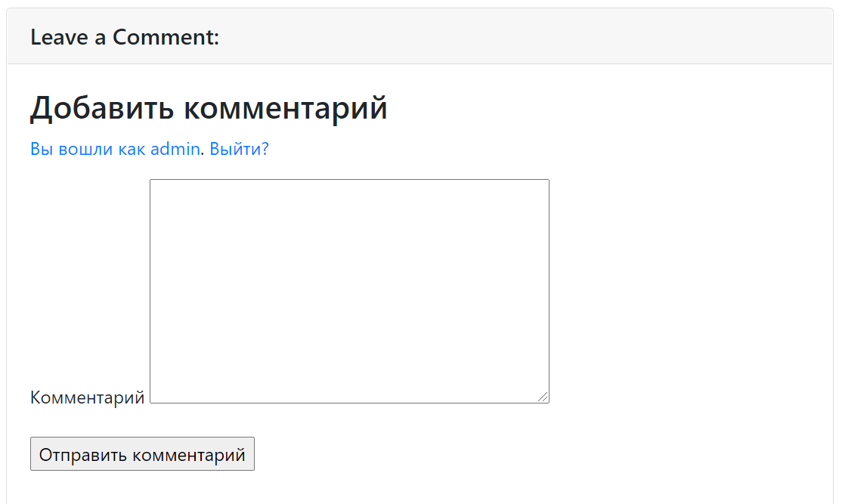This screenshot has width=842, height=504.
Task: Place cursor inside the empty comment box
Action: point(350,291)
